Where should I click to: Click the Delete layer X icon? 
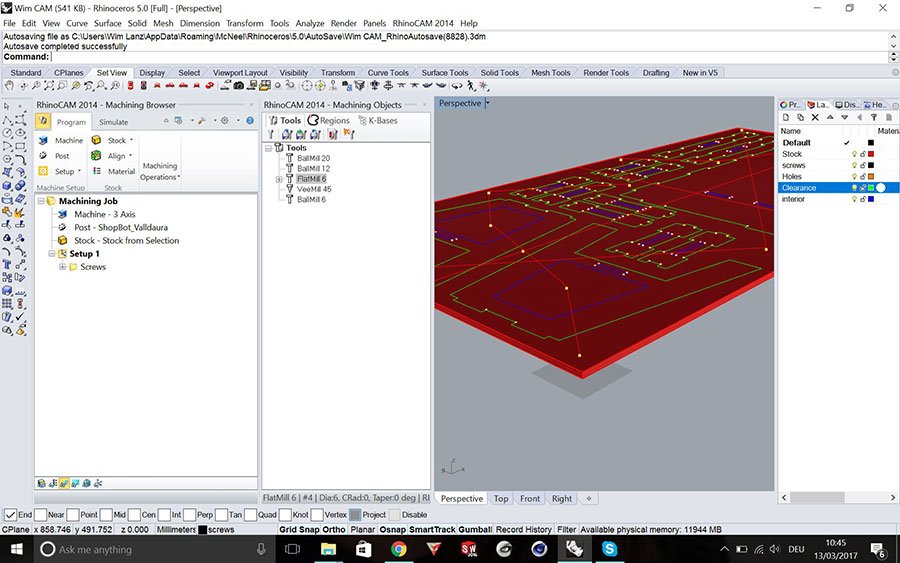[x=815, y=118]
